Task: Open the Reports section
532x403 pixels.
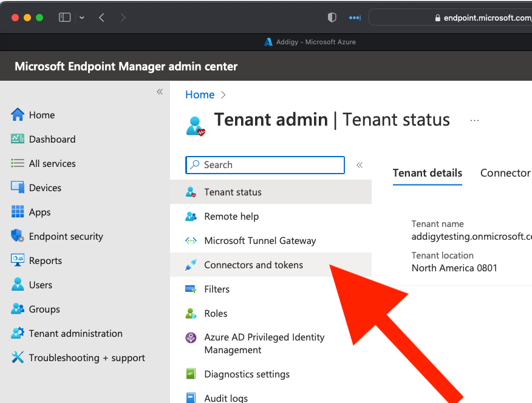Action: [x=44, y=260]
